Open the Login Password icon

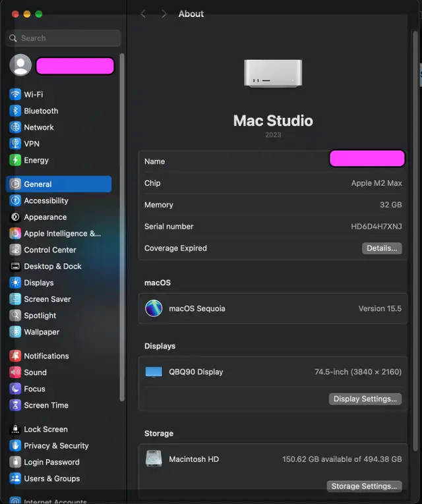(15, 462)
